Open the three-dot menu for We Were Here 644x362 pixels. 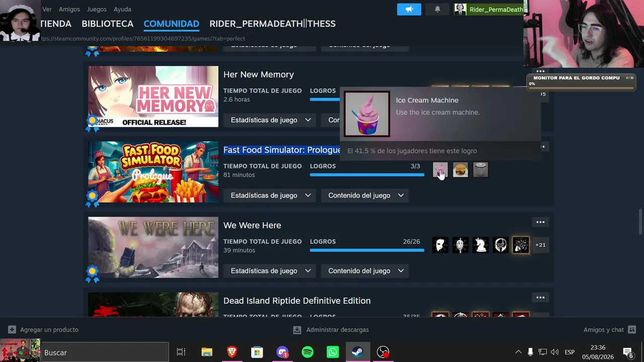click(x=540, y=222)
